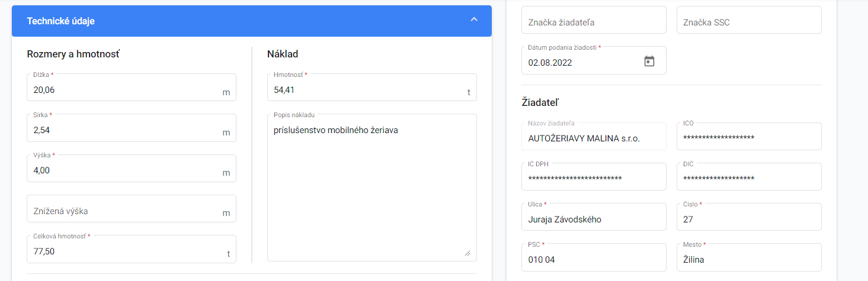The image size is (868, 281).
Task: Edit the Mesto city field
Action: [749, 257]
